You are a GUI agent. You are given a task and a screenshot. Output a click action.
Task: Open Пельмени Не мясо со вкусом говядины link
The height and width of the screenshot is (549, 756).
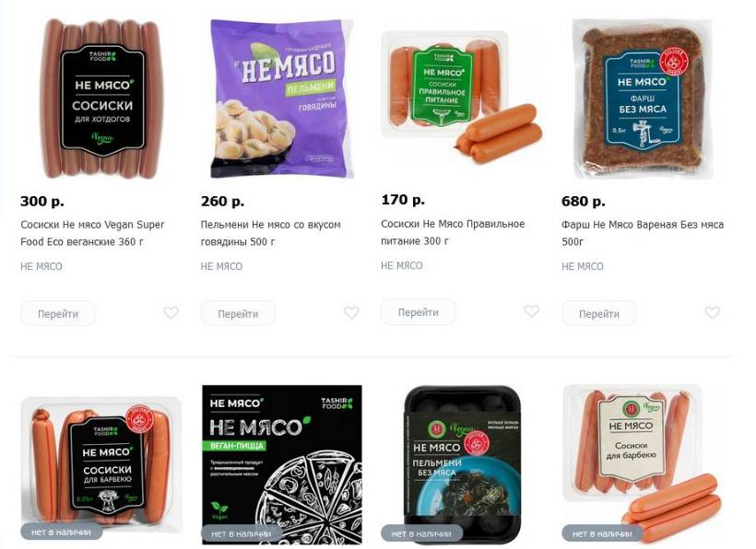point(271,233)
